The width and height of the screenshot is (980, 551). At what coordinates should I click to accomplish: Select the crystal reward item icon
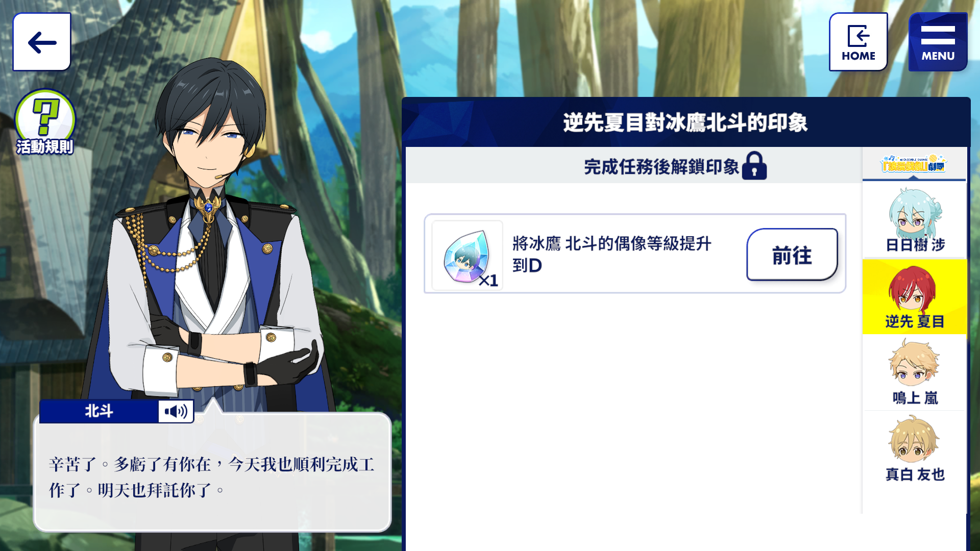coord(467,256)
